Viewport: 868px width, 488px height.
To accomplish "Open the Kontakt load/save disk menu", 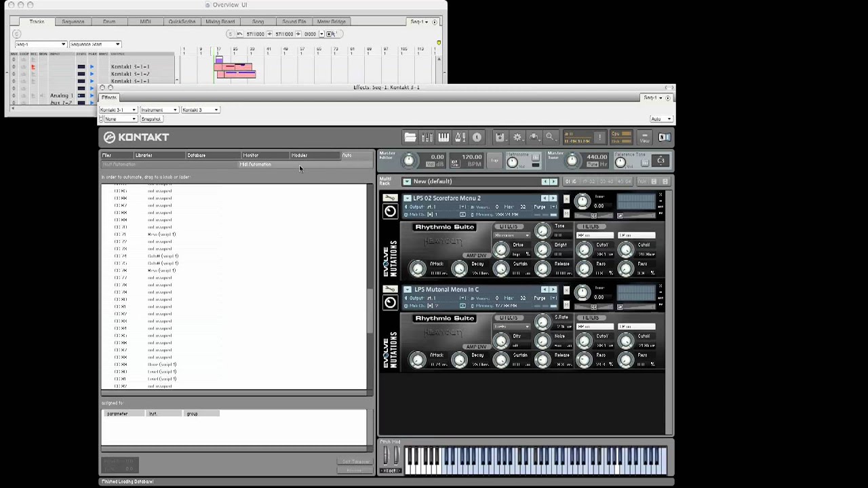I will tap(500, 137).
